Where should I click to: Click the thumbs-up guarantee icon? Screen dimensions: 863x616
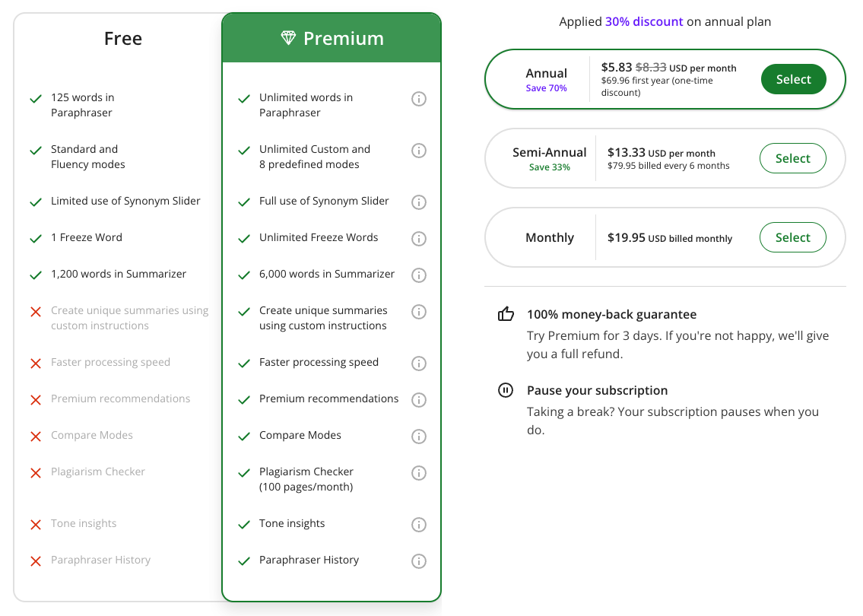click(x=506, y=313)
